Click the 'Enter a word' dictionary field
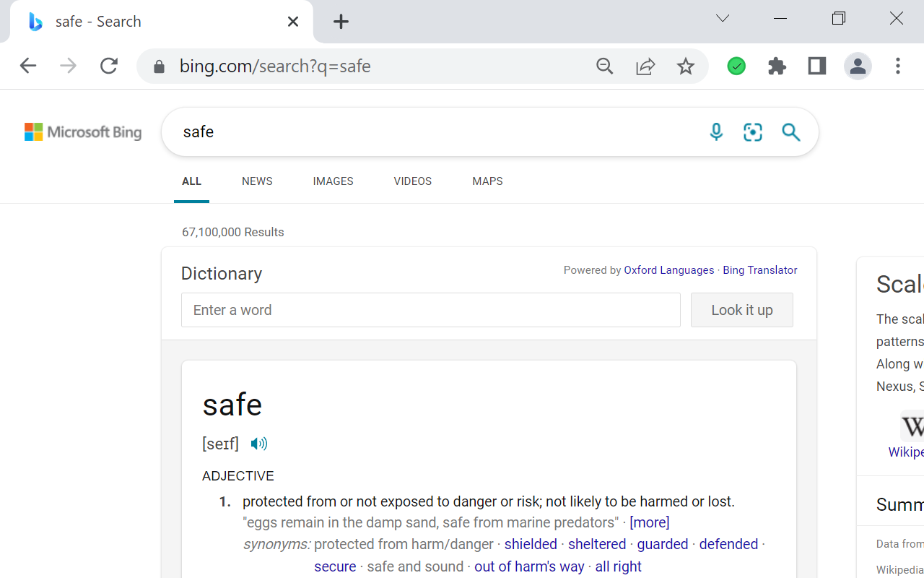Viewport: 924px width, 578px height. click(x=430, y=310)
